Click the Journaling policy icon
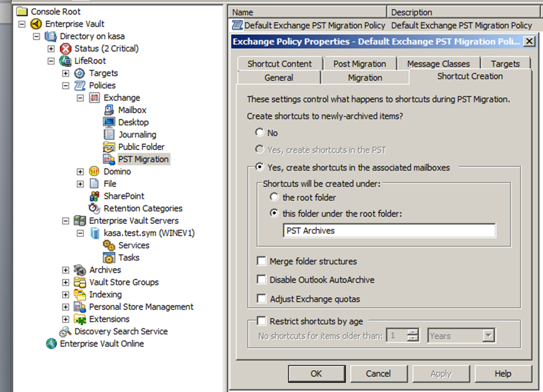Screen dimensions: 543x392 click(x=109, y=134)
